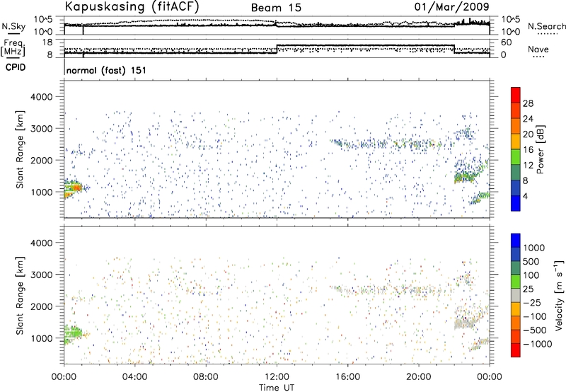Click the −25 label on Velocity color bar
This screenshot has height=392, width=566.
[x=532, y=302]
